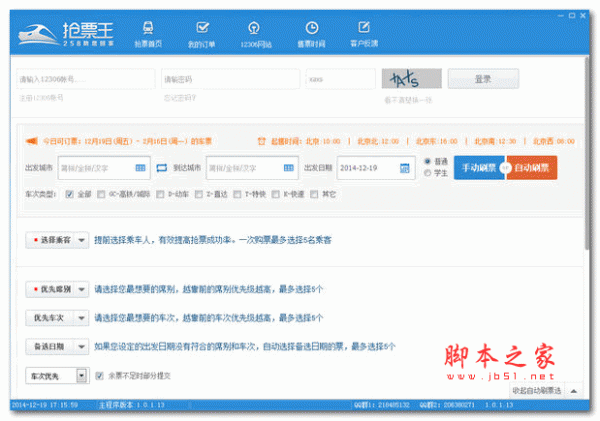Screen dimensions: 600x421
Task: Click the orange 自动刷票 button
Action: [x=533, y=167]
